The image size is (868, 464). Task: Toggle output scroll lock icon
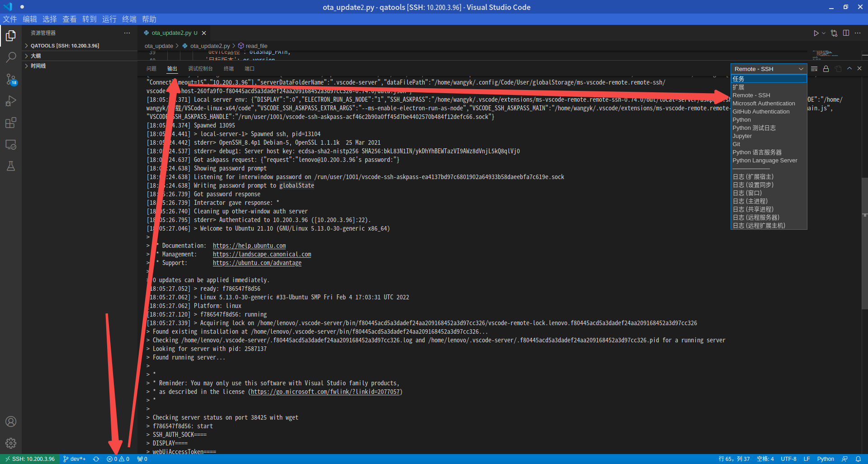[826, 69]
